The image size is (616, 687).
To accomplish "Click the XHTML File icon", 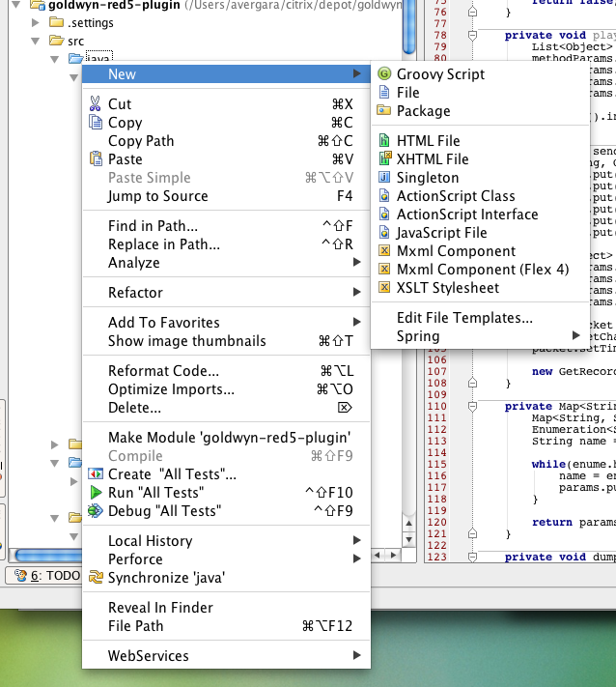I will point(385,158).
